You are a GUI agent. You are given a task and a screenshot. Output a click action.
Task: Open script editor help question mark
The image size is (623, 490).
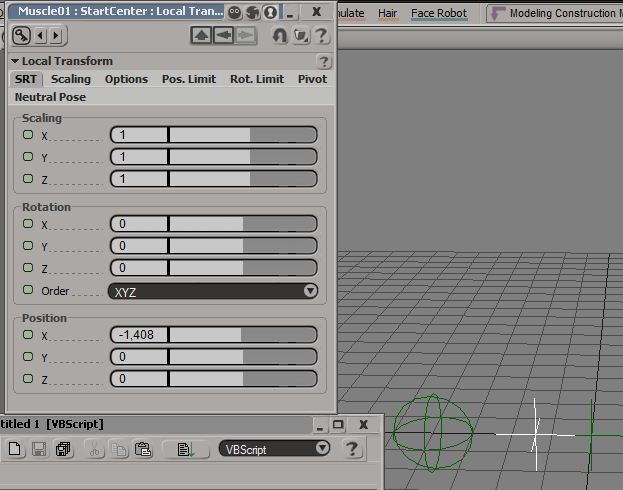[352, 449]
